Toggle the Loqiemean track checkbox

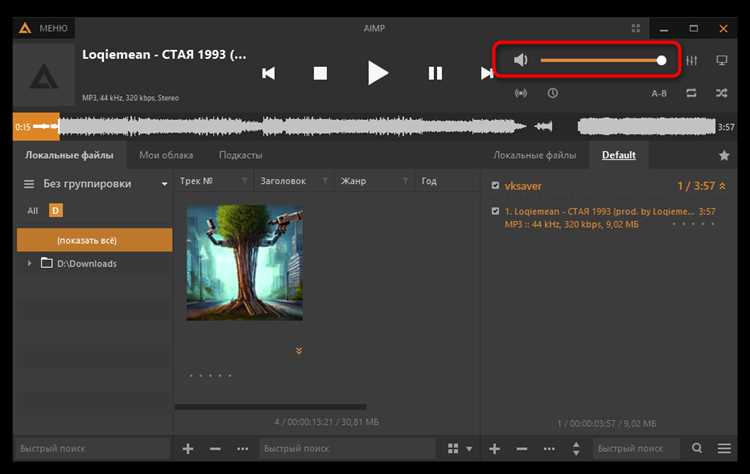point(495,211)
